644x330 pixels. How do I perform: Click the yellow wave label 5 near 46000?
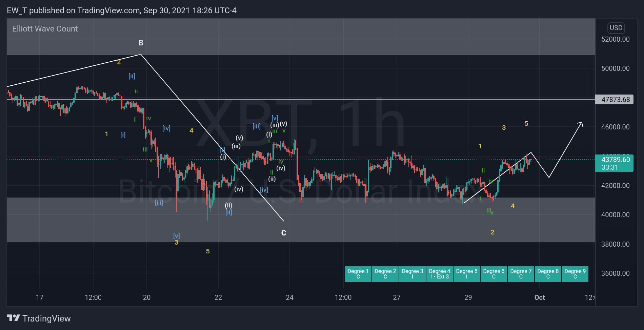(x=526, y=124)
